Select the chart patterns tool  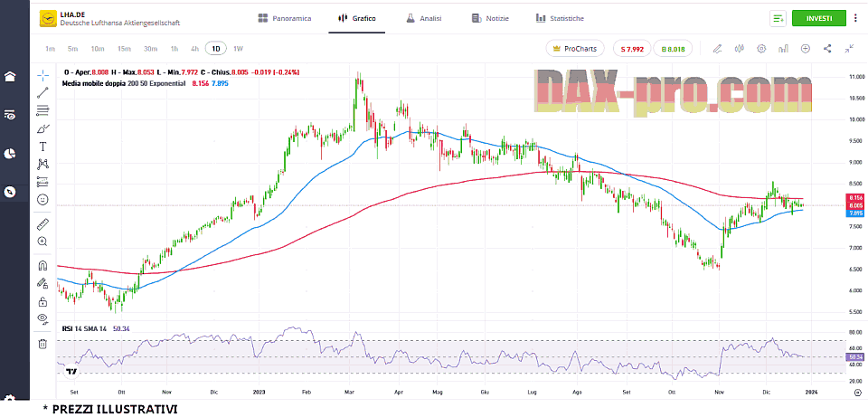click(42, 164)
